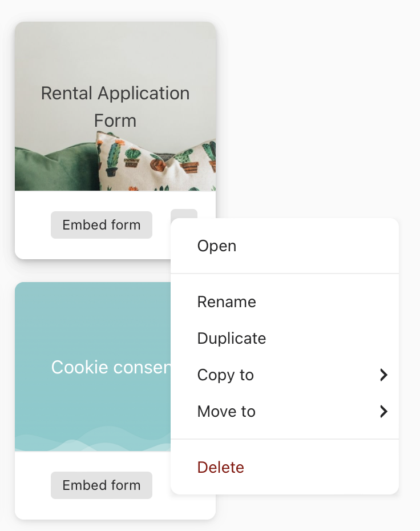Choose Rename in the context menu
Image resolution: width=420 pixels, height=531 pixels.
(x=227, y=302)
